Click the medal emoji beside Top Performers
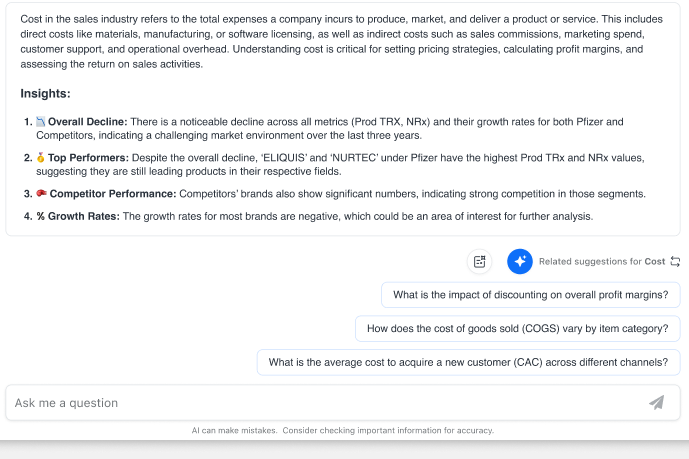The width and height of the screenshot is (689, 459). pos(41,158)
